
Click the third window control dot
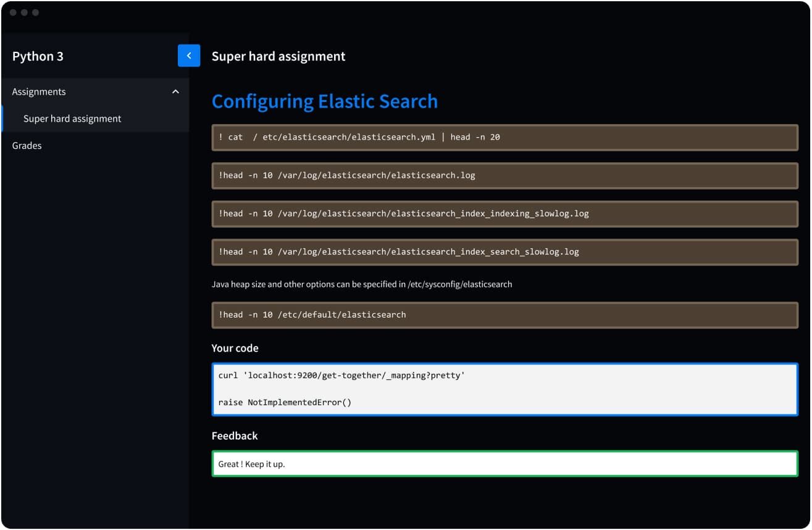coord(35,12)
